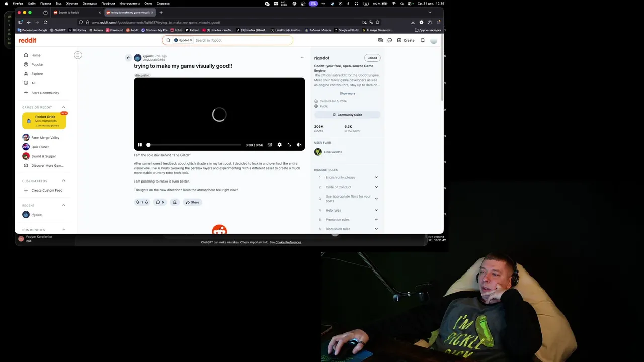Translate this page icon in address bar
Screen dimensions: 644x362
371,22
